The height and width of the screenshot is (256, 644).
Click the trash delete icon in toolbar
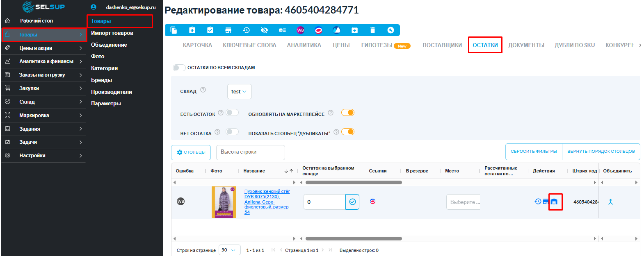pyautogui.click(x=372, y=30)
